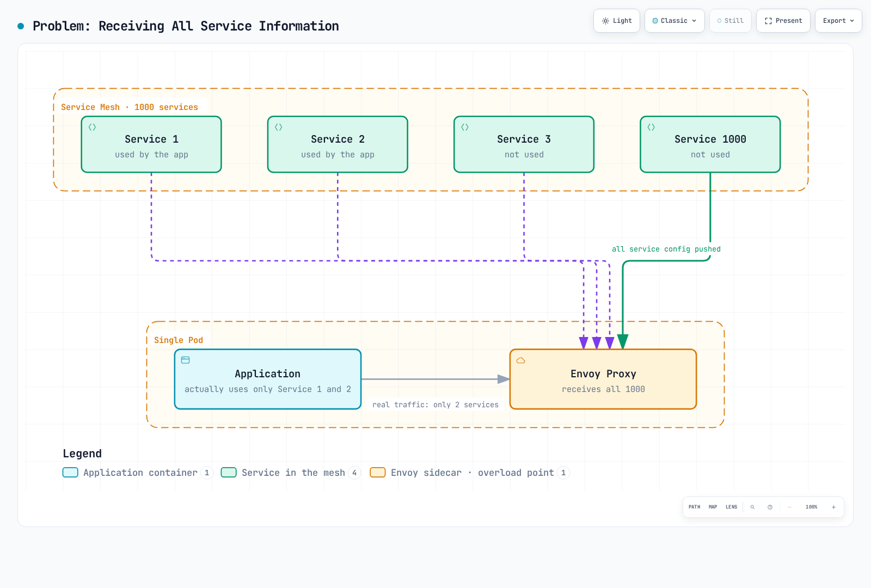The width and height of the screenshot is (871, 588).
Task: Click the Application container legend swatch
Action: coord(70,473)
